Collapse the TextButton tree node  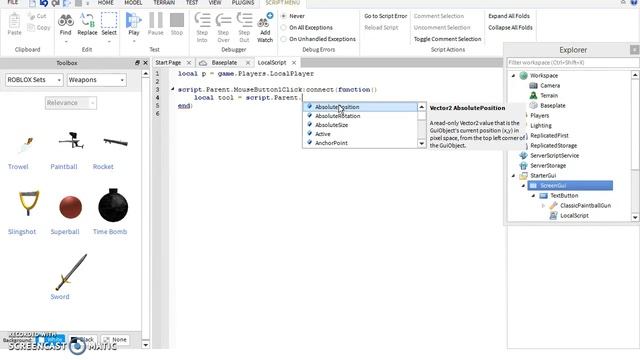coord(533,196)
